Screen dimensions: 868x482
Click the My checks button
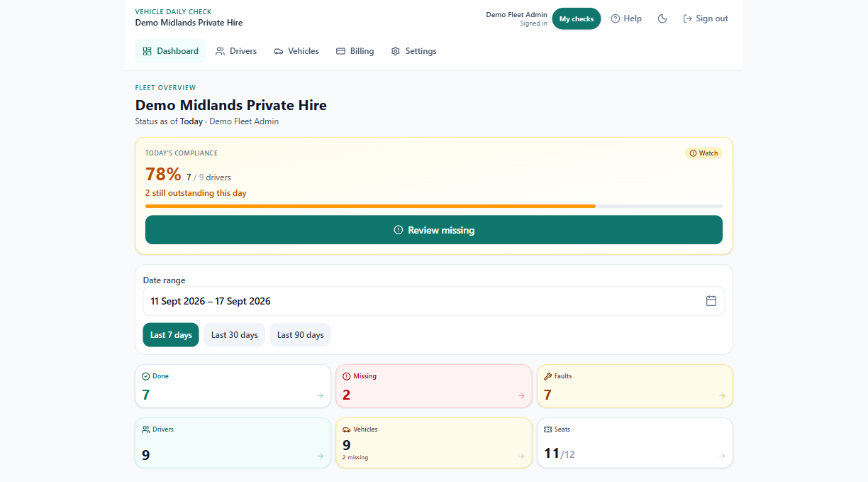pyautogui.click(x=577, y=18)
